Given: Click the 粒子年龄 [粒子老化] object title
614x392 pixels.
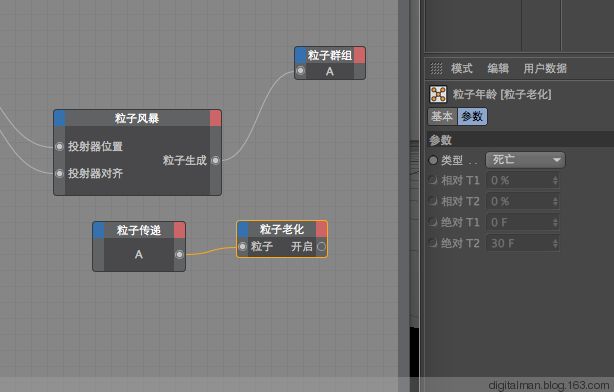Looking at the screenshot, I should (x=502, y=94).
